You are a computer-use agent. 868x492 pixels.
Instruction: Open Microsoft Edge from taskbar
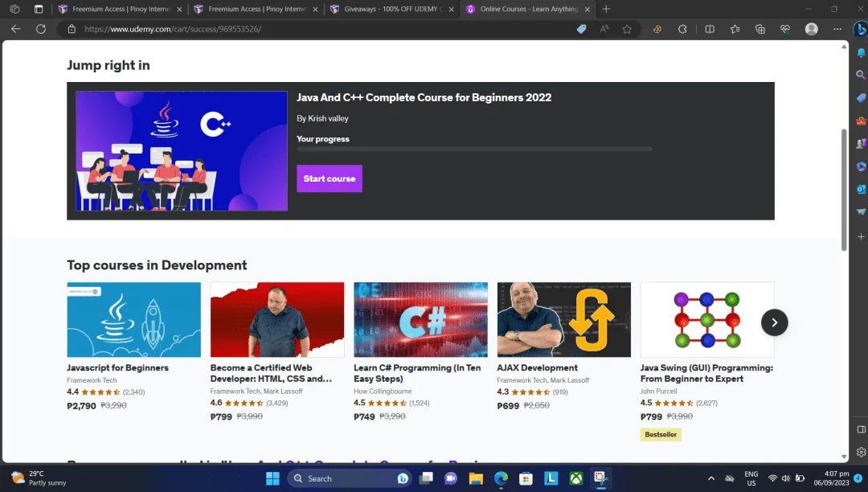[501, 478]
